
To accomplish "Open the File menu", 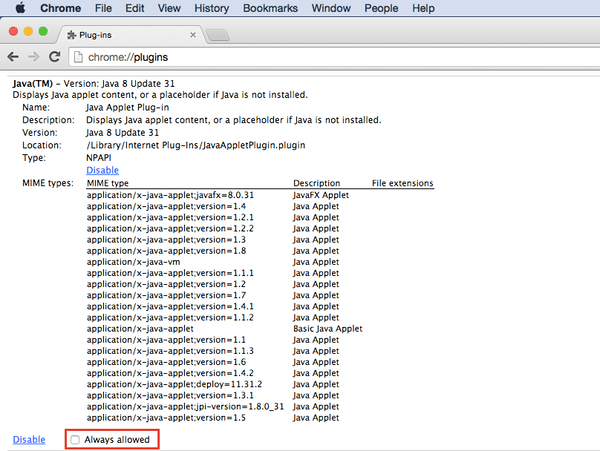I will point(103,8).
